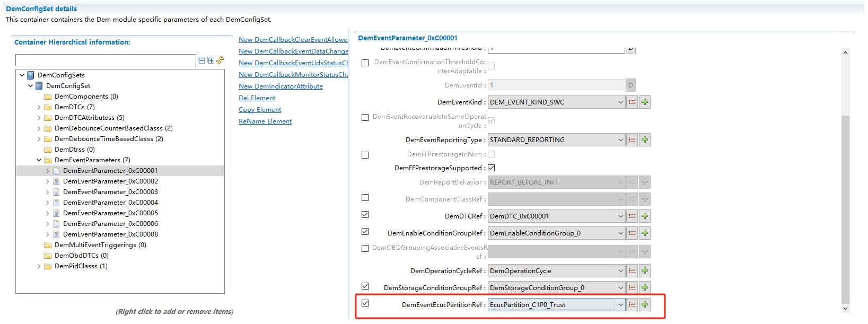868x324 pixels.
Task: Click green plus beside DemEventEcucPartitionRef
Action: point(645,305)
